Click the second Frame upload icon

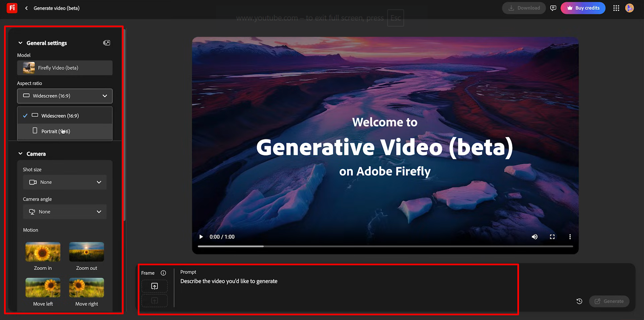[x=154, y=301]
